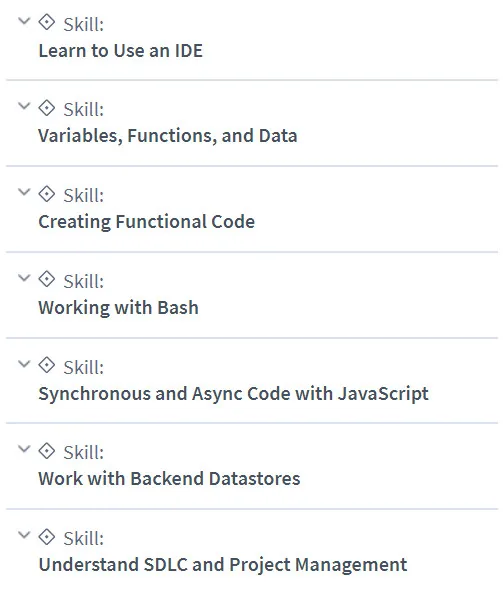Click the skill icon for Work with Backend Datastores
This screenshot has width=503, height=593.
[47, 451]
